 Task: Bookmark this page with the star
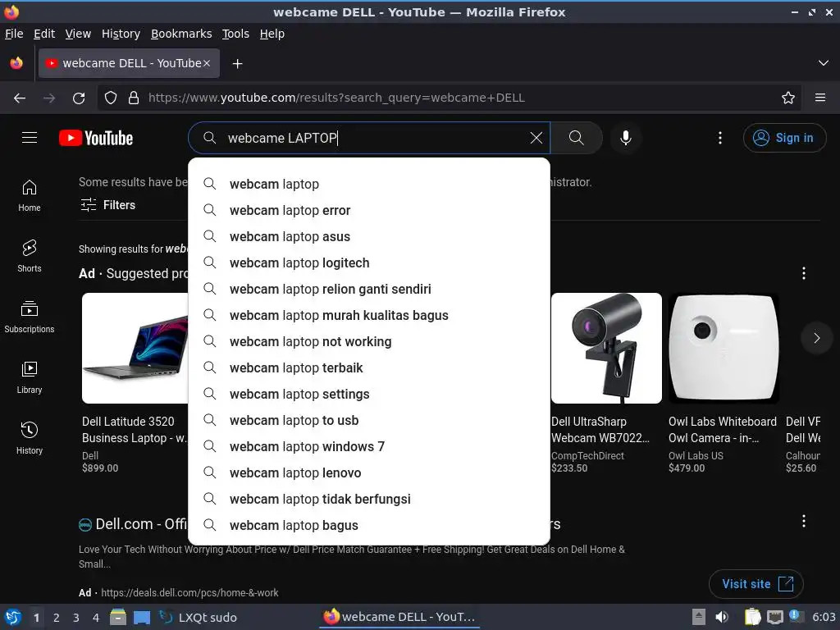788,98
